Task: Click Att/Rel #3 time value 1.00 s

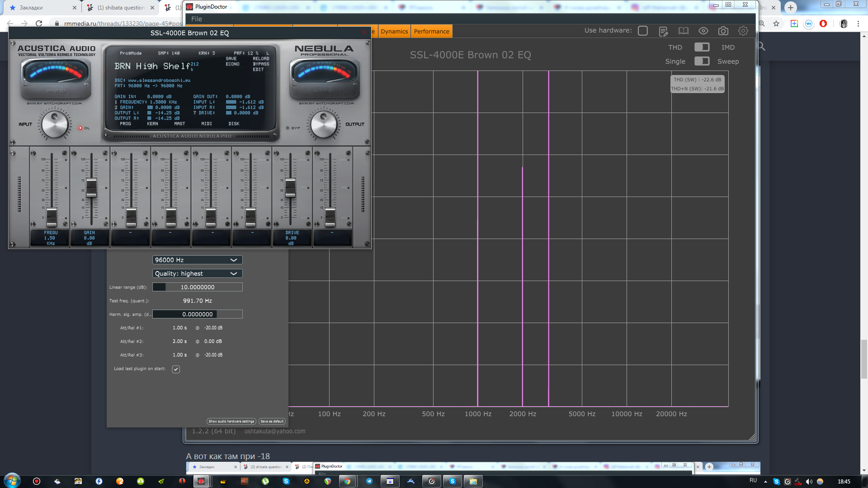Action: click(x=179, y=355)
